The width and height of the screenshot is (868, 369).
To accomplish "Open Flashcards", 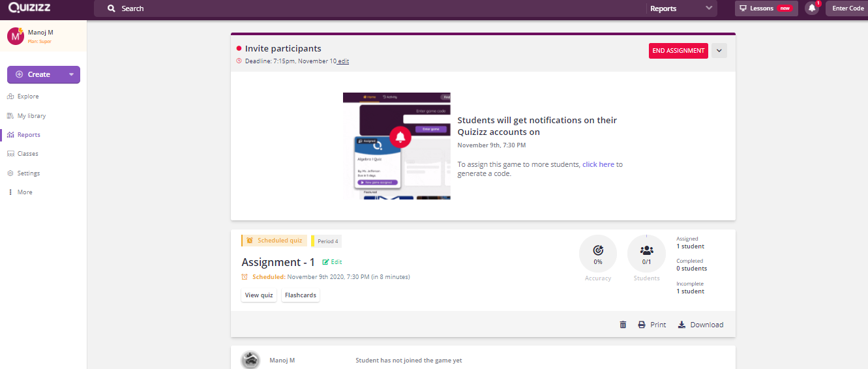I will coord(301,295).
